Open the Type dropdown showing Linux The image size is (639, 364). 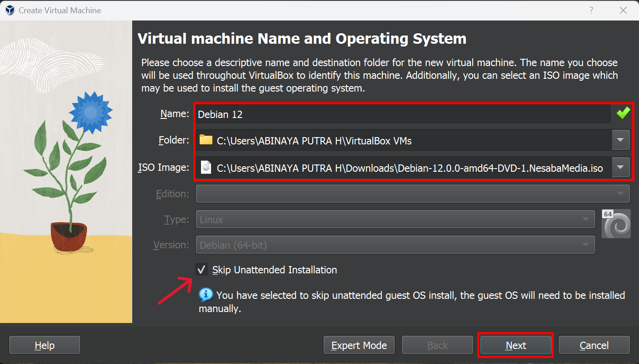click(396, 219)
